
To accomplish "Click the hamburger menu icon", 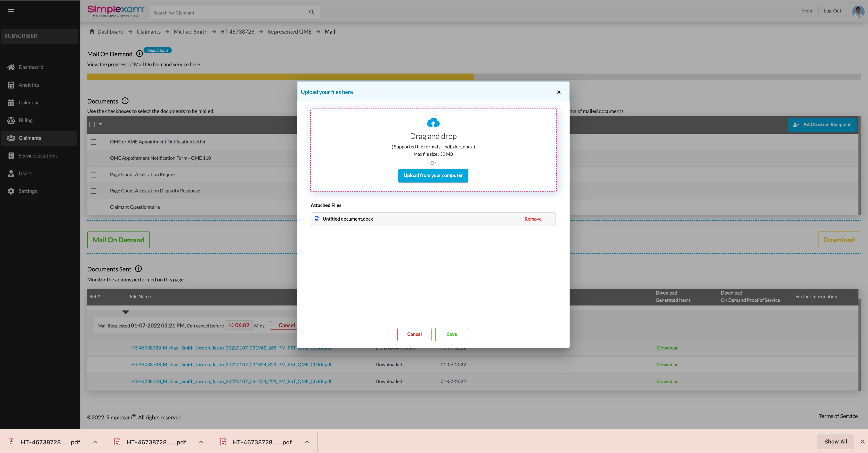I will tap(11, 11).
